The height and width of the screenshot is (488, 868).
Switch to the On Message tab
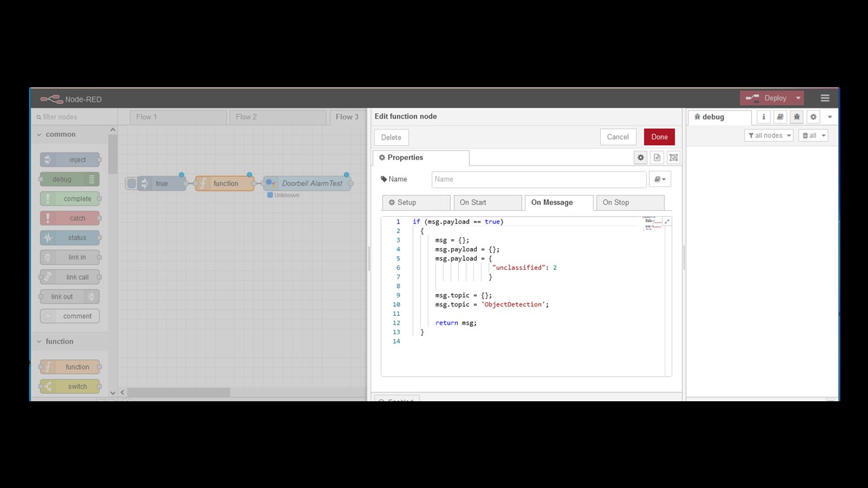(x=552, y=202)
